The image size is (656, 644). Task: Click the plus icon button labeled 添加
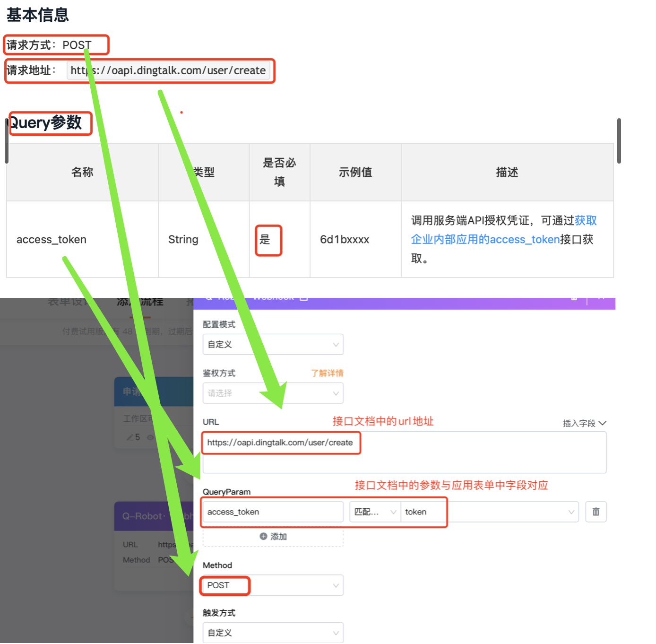click(x=273, y=536)
